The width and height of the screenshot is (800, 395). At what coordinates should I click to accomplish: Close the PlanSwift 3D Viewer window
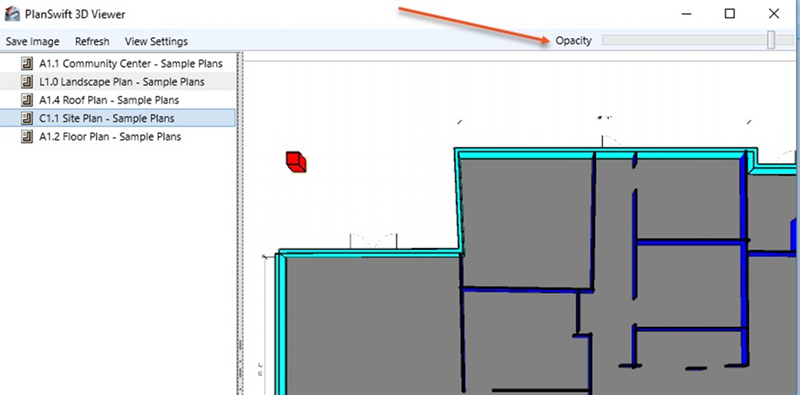774,14
